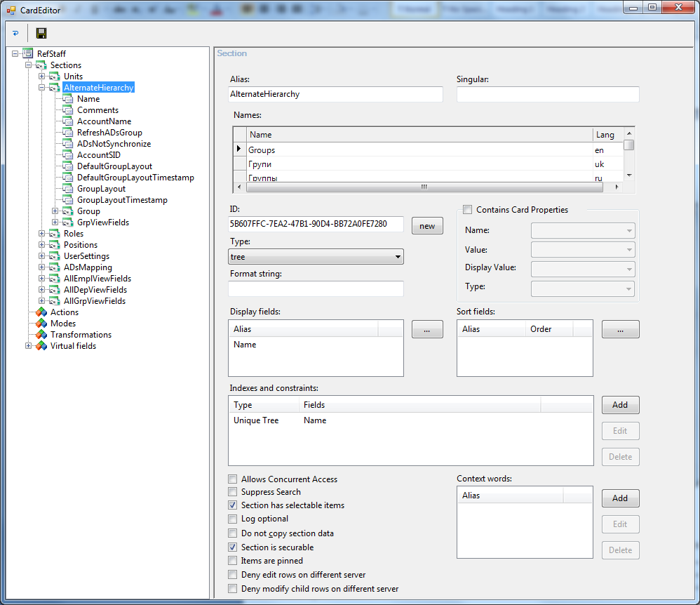Open the Card Properties Value dropdown
Viewport: 700px width, 605px height.
(583, 250)
